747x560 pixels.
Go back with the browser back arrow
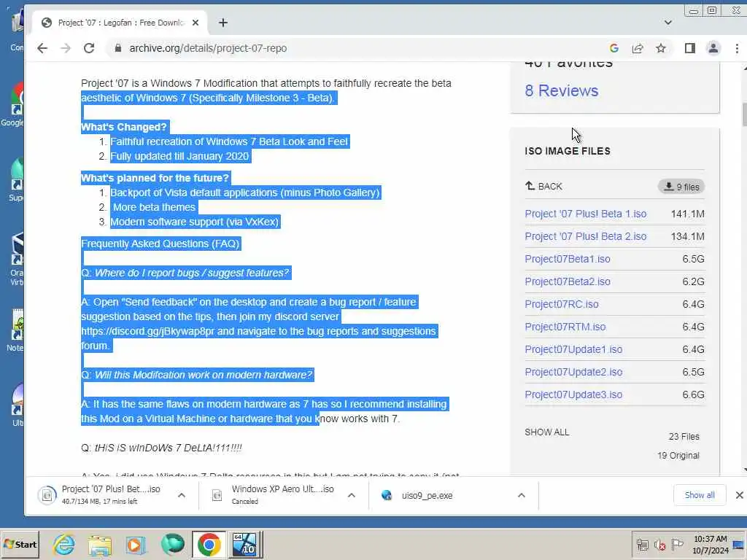(x=42, y=48)
